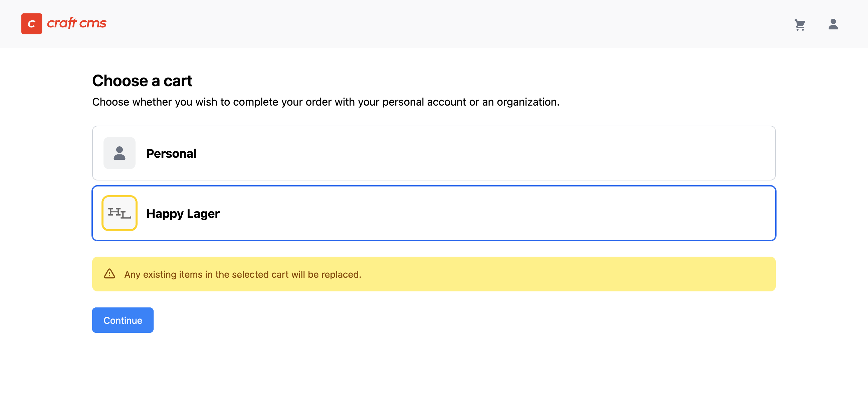Click the Choose a cart heading
The height and width of the screenshot is (401, 868).
[x=142, y=81]
